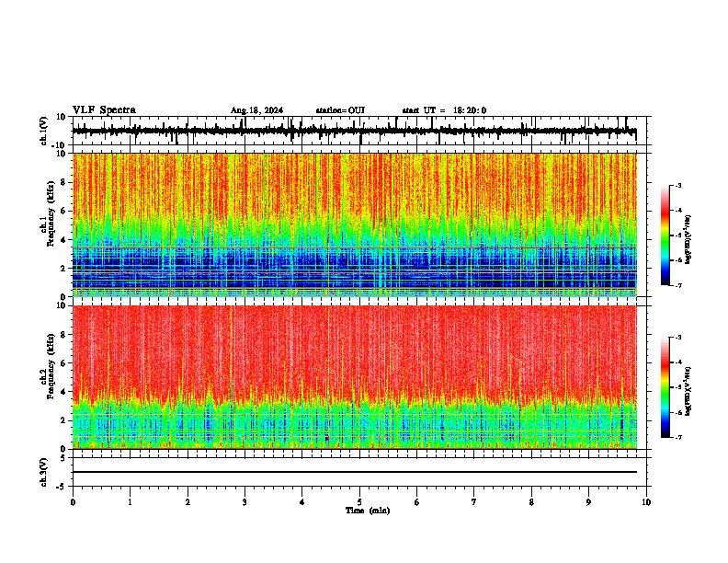
Task: Click the time axis tick label '3'
Action: coord(245,502)
